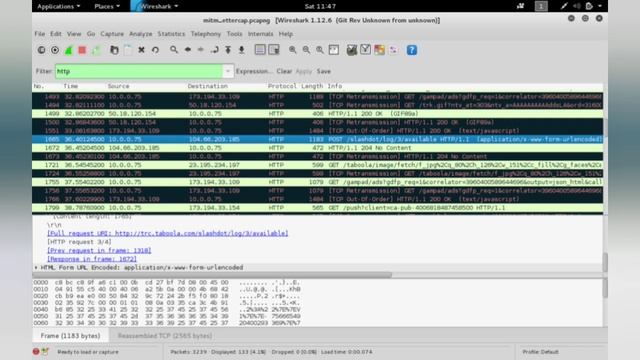Sort by the Protocol column header
The image size is (640, 360).
[282, 86]
